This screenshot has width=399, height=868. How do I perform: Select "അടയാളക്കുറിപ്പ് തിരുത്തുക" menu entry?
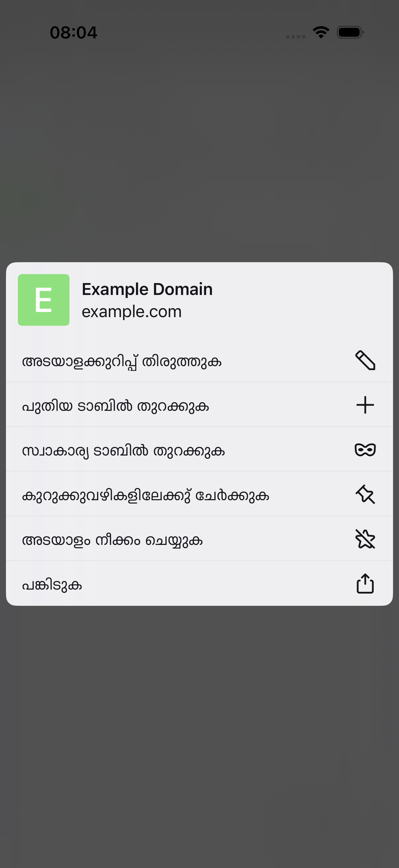pos(199,360)
